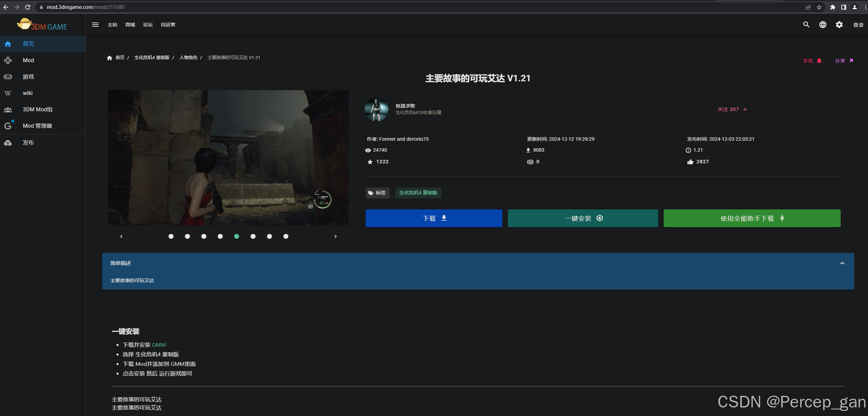Open the settings gear icon

[x=839, y=25]
